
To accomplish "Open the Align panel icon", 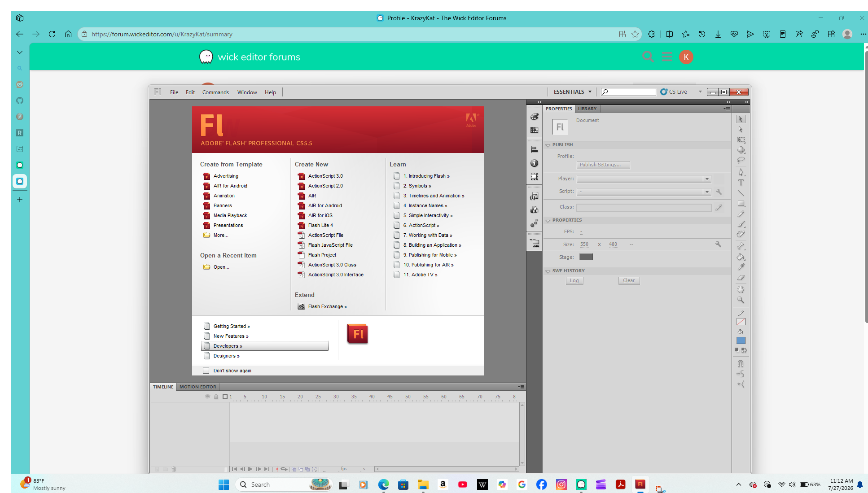I will click(534, 150).
